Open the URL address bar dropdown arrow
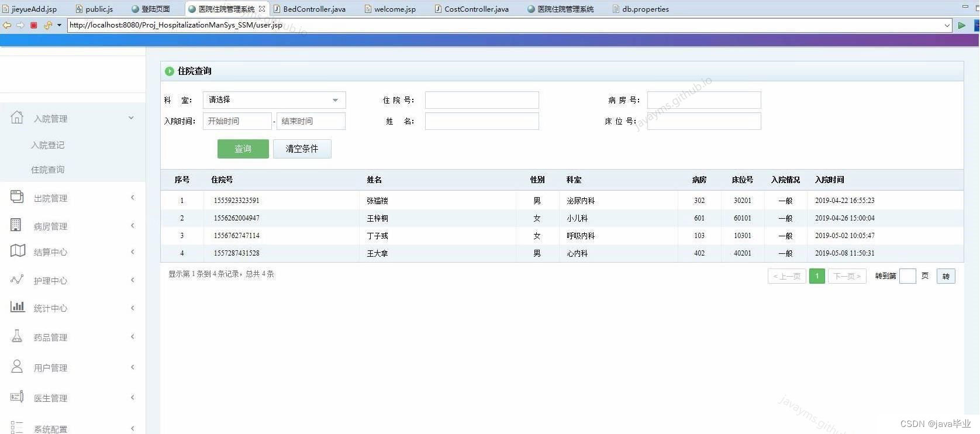Viewport: 980px width, 434px height. (x=947, y=25)
